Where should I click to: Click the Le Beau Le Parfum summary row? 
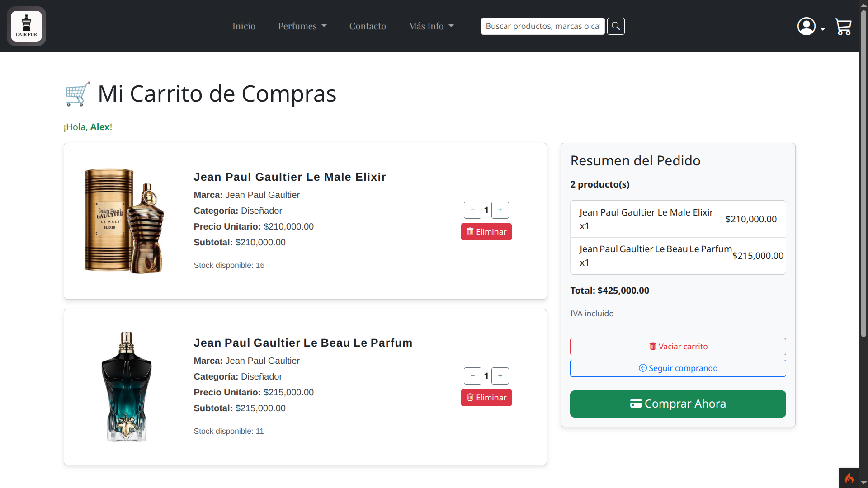[678, 256]
